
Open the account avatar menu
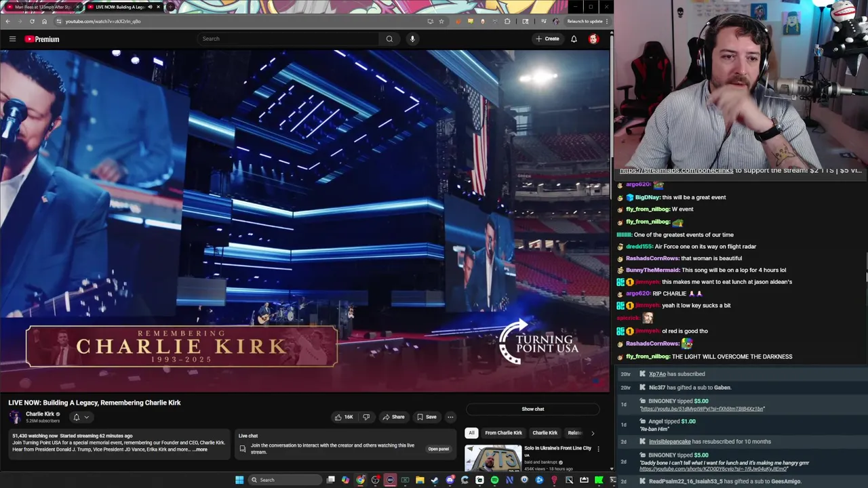[593, 39]
